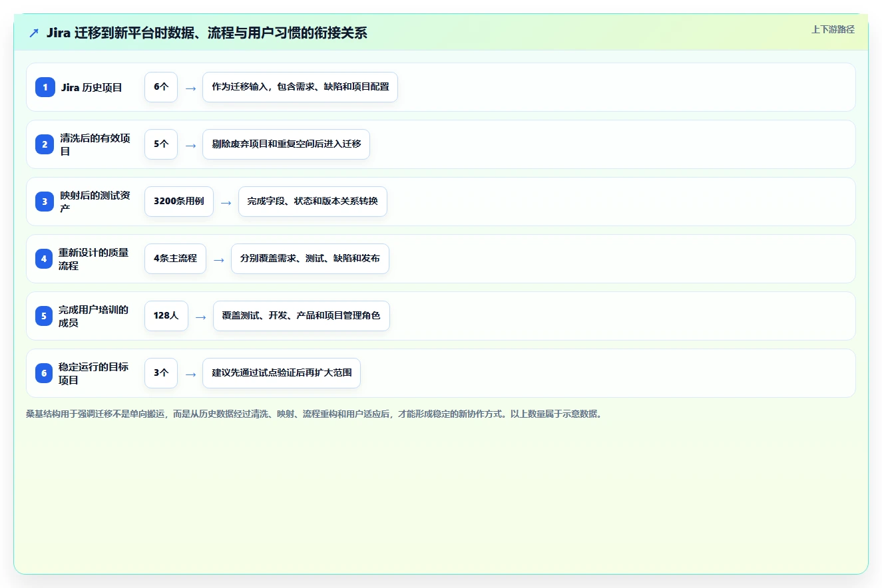The width and height of the screenshot is (882, 588).
Task: Click the 5个 value chip
Action: coord(161,144)
